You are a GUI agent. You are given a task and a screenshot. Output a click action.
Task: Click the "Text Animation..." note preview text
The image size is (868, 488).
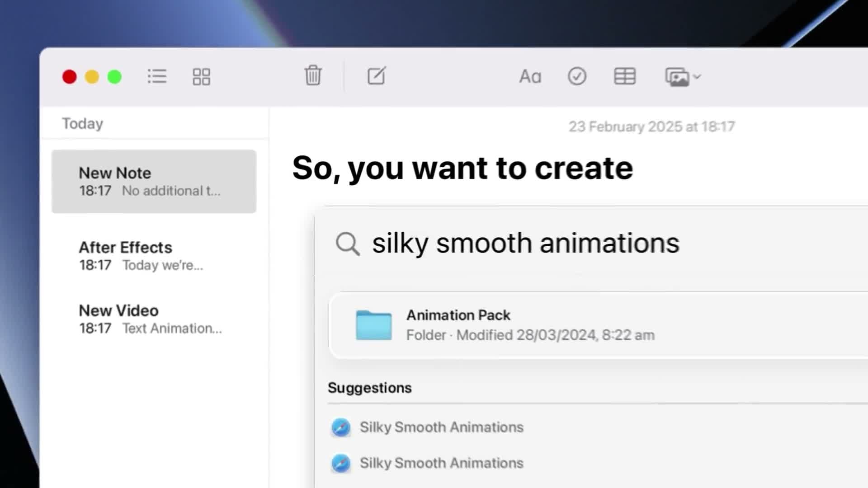tap(172, 328)
